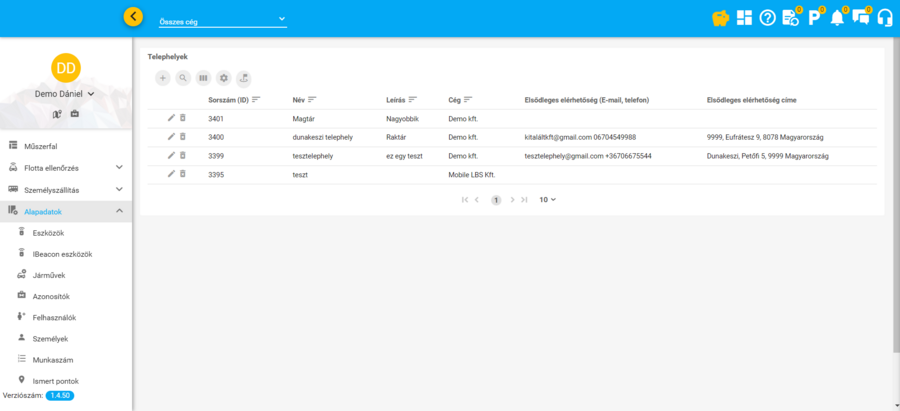Open the table search magnifier tool
Image resolution: width=900 pixels, height=411 pixels.
[183, 77]
